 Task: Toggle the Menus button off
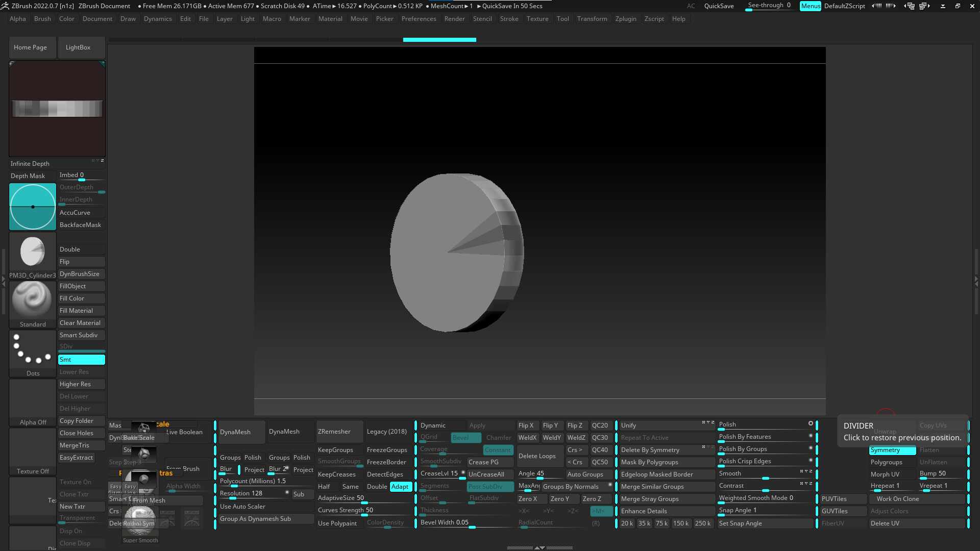tap(810, 6)
